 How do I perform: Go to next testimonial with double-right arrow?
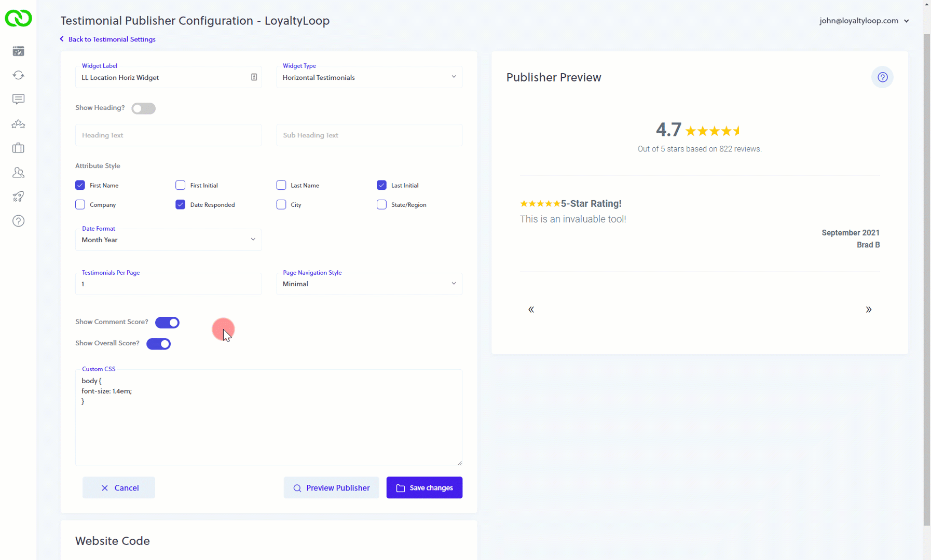click(868, 310)
